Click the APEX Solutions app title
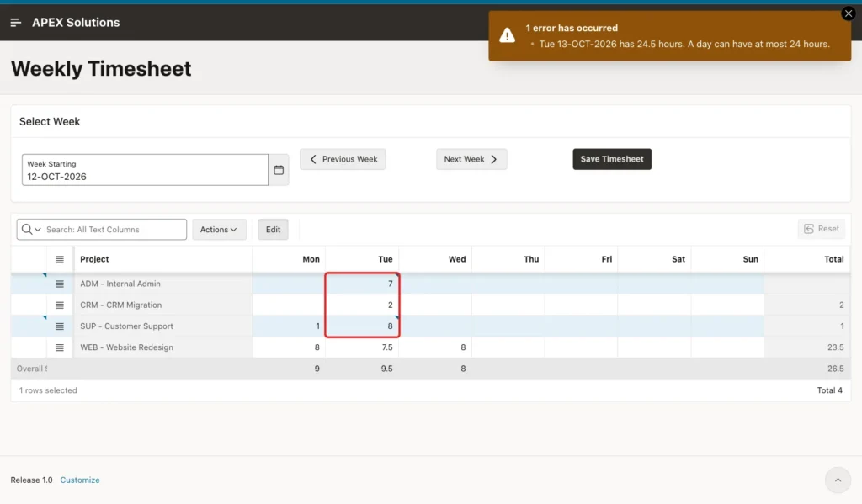Viewport: 862px width, 504px height. pyautogui.click(x=76, y=23)
